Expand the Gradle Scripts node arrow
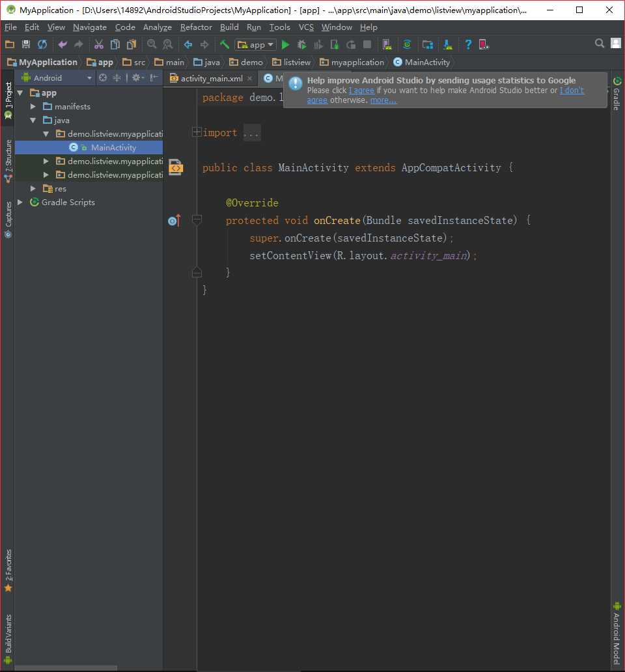Viewport: 625px width, 672px height. (x=20, y=203)
